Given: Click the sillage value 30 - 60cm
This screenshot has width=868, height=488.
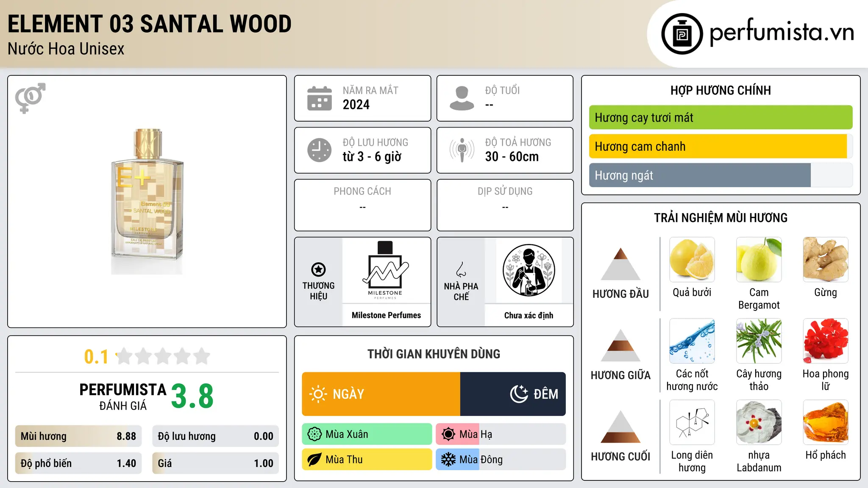Looking at the screenshot, I should click(x=512, y=157).
